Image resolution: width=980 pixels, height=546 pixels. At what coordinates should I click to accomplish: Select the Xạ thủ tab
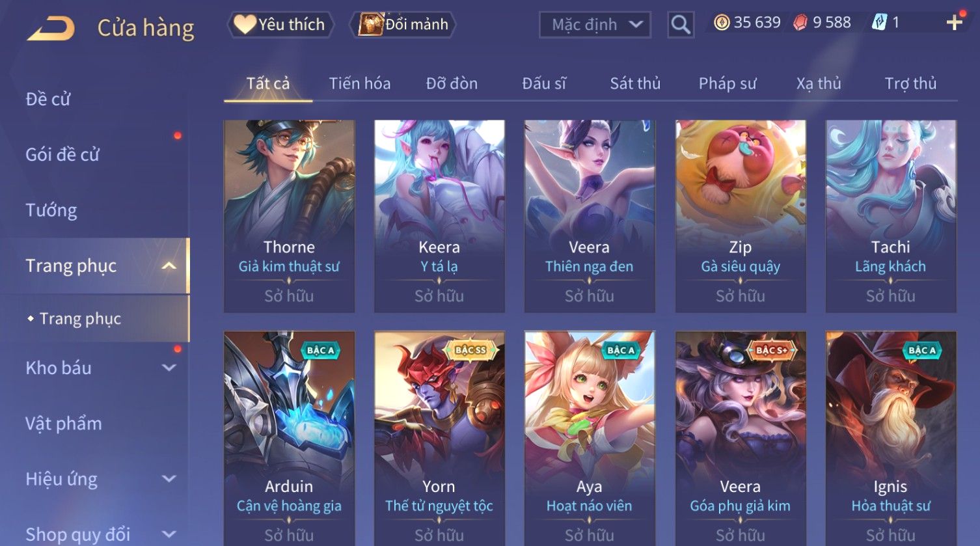point(819,83)
